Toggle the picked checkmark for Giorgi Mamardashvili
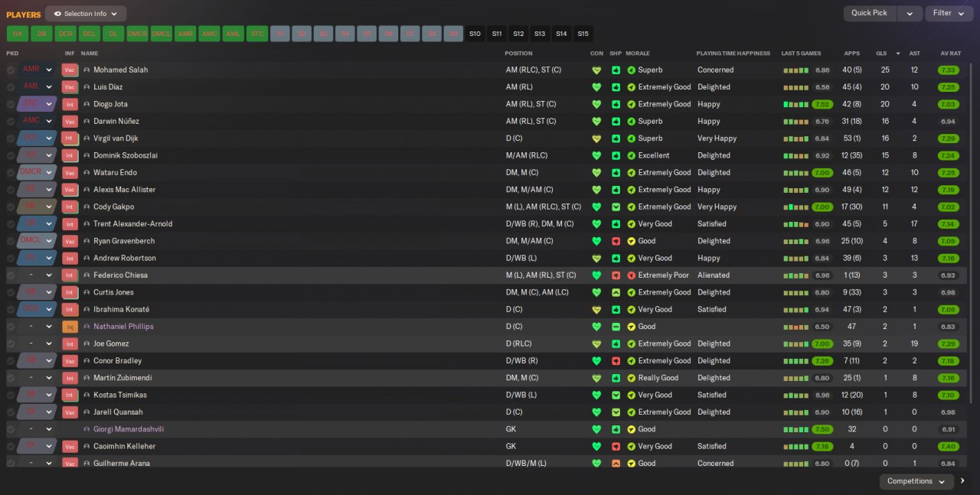980x495 pixels. point(11,430)
